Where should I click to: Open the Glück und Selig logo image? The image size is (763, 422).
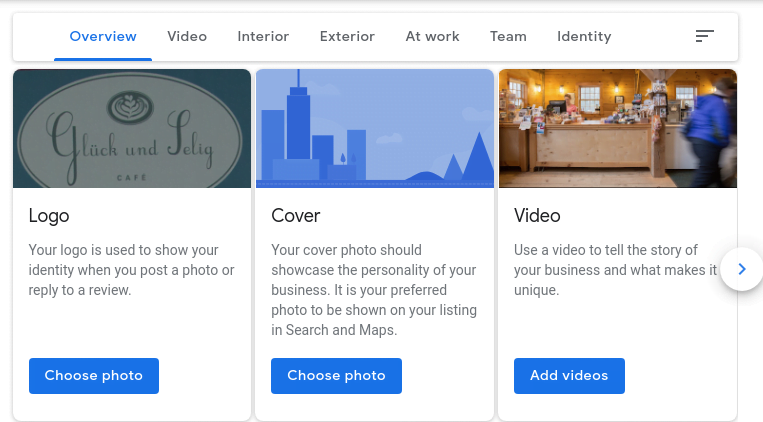(x=132, y=128)
